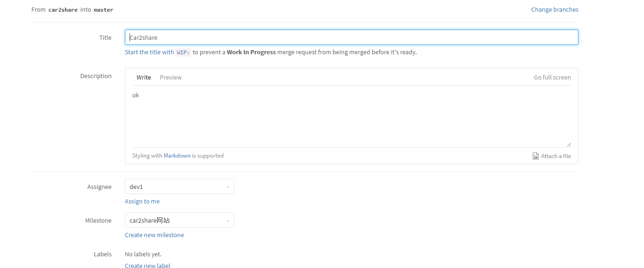Click the Assignee dropdown arrow
The width and height of the screenshot is (644, 268).
tap(228, 187)
